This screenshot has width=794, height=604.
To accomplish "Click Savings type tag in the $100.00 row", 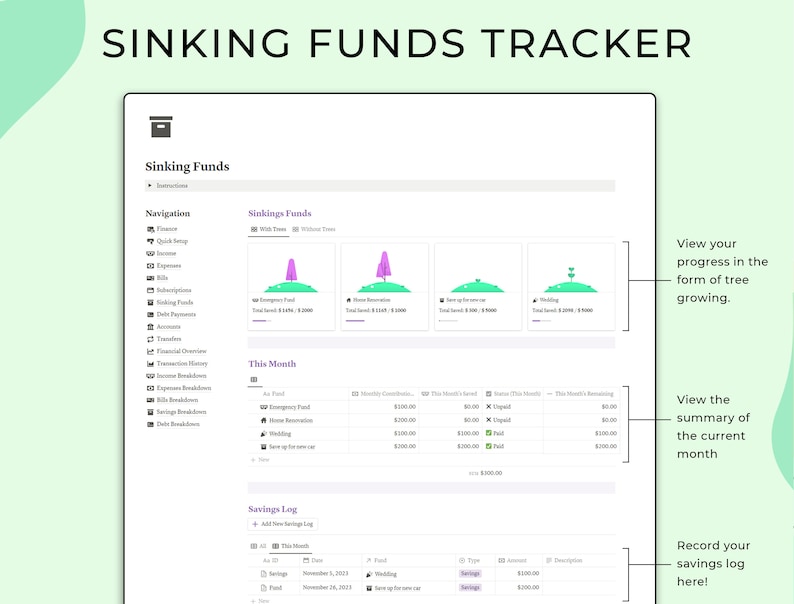I will coord(470,574).
